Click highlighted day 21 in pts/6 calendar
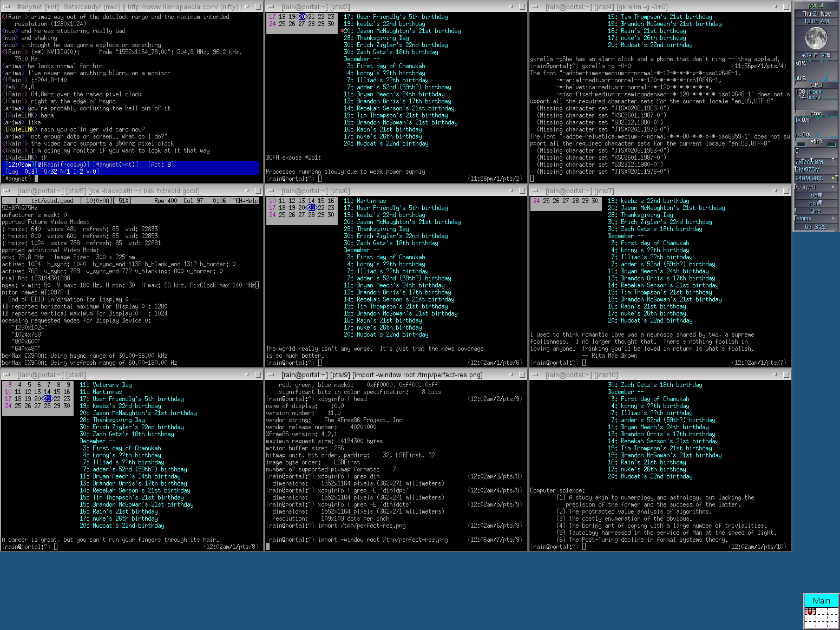Image resolution: width=840 pixels, height=630 pixels. [311, 208]
